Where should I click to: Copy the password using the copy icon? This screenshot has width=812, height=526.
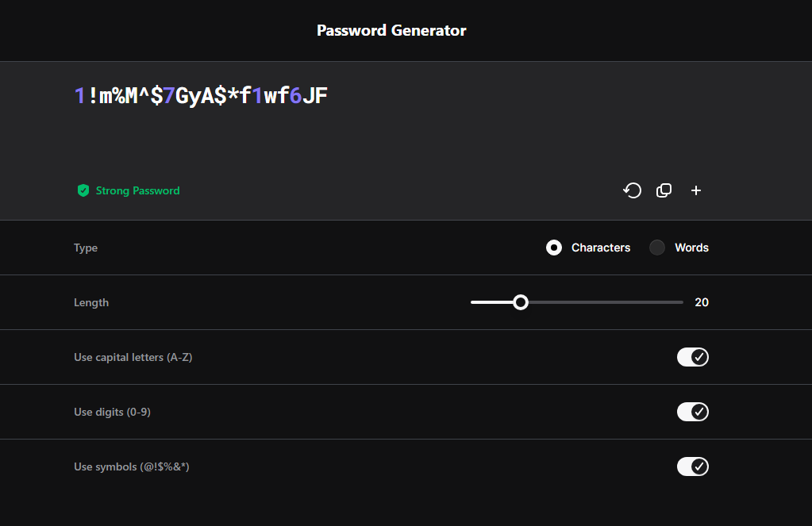pos(664,190)
